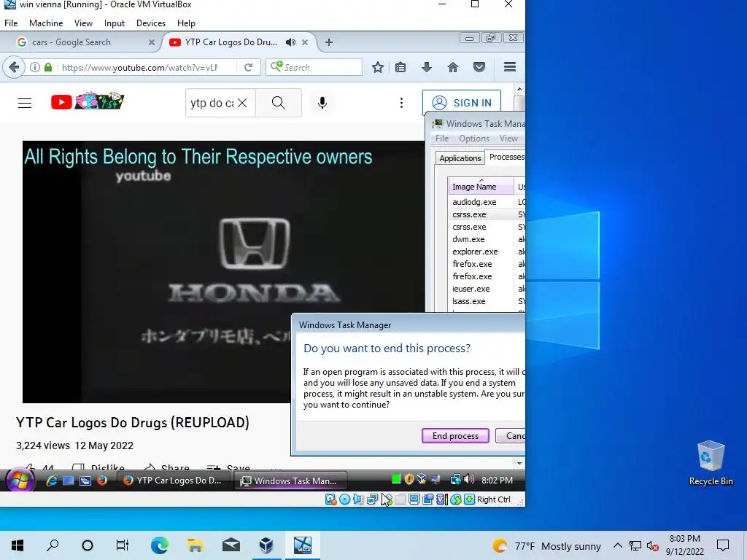
Task: Close the cars Google Search tab
Action: 152,42
